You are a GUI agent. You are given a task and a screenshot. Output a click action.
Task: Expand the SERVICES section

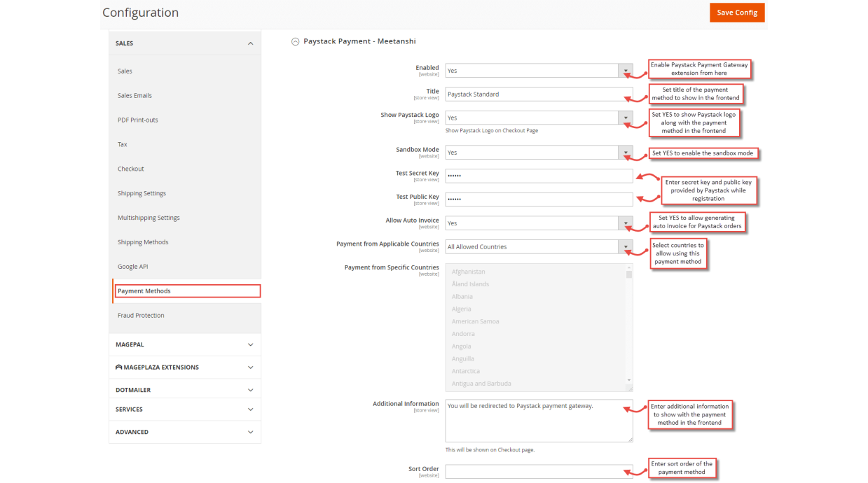[x=185, y=409]
